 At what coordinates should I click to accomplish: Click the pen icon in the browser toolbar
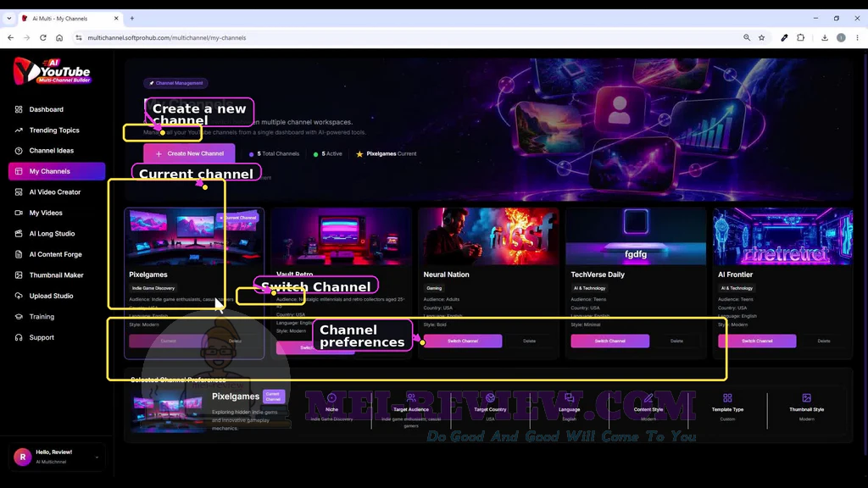[x=784, y=37]
